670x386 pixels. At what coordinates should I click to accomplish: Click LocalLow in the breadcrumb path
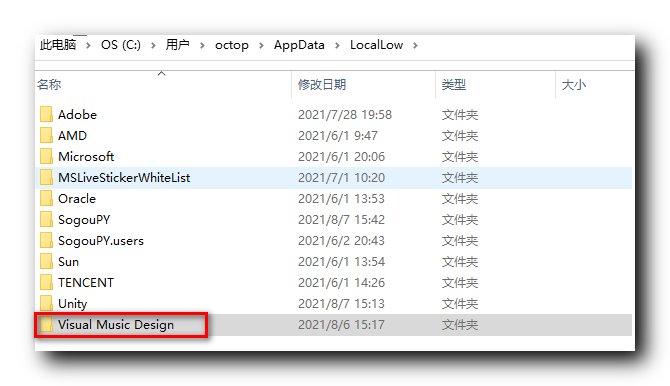376,45
